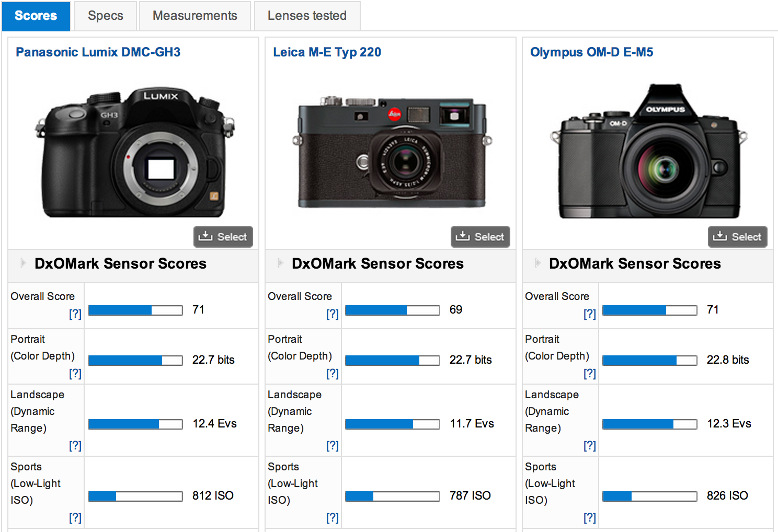
Task: Click Leica 'DxOMark Sensor Scores' heading text
Action: pos(377,263)
